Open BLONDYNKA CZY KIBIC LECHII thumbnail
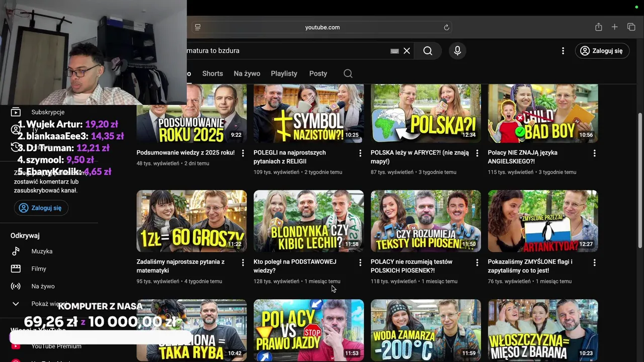The image size is (644, 362). tap(308, 221)
